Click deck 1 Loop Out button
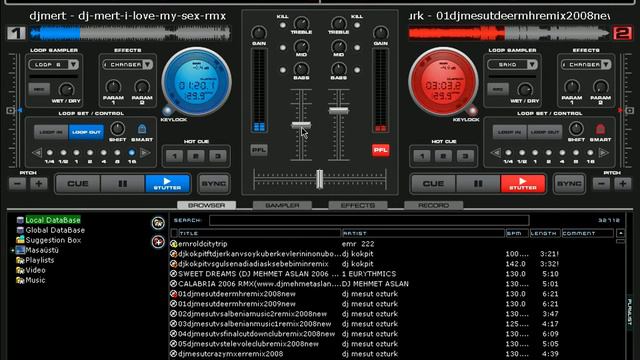 pyautogui.click(x=86, y=132)
